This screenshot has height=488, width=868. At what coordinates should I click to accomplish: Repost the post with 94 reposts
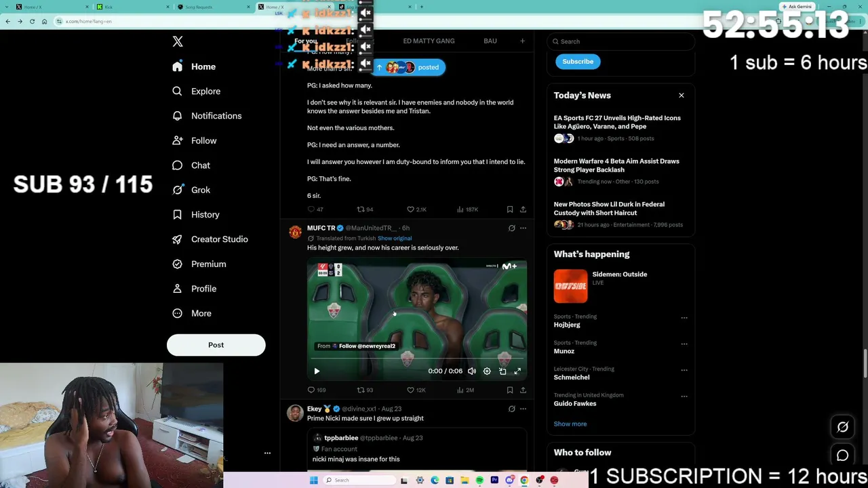[366, 209]
